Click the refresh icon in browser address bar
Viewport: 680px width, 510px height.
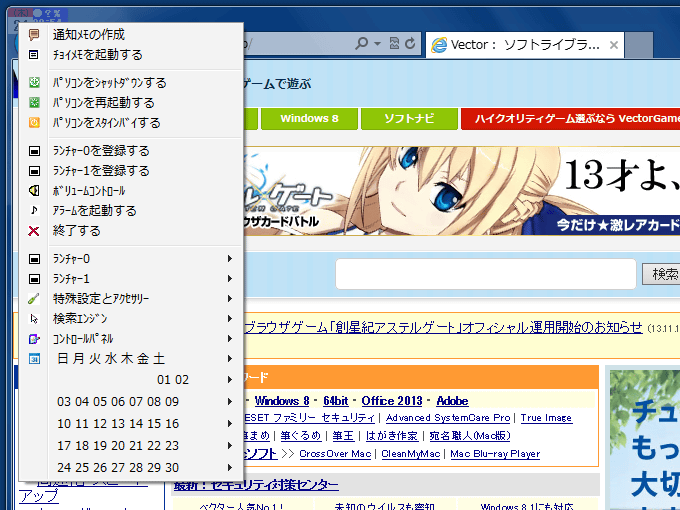[410, 43]
